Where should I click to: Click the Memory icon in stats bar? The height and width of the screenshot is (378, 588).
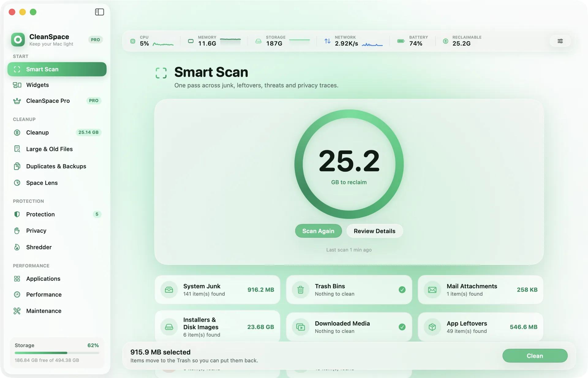point(191,41)
